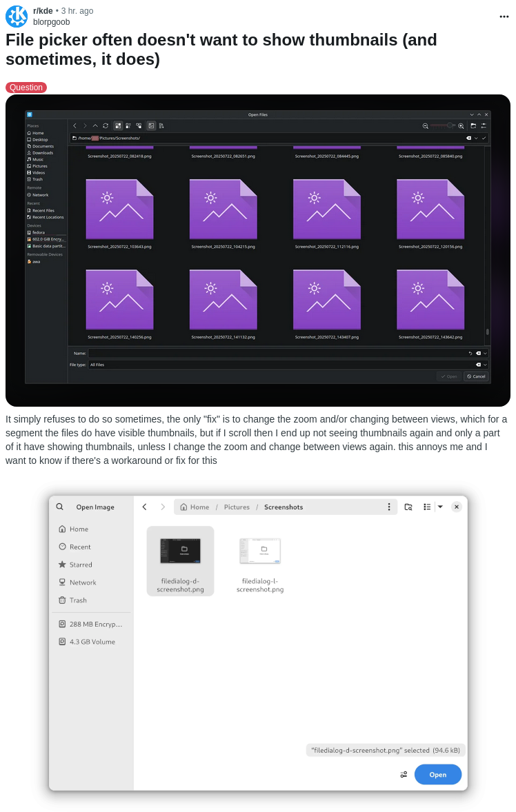The image size is (516, 812).
Task: Create new folder icon in KDE dialog
Action: tap(473, 126)
